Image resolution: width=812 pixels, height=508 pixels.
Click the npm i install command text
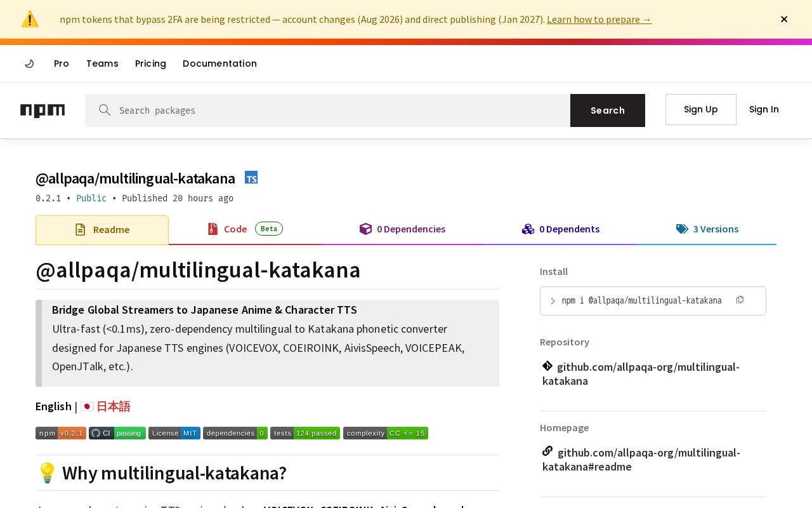pyautogui.click(x=641, y=300)
